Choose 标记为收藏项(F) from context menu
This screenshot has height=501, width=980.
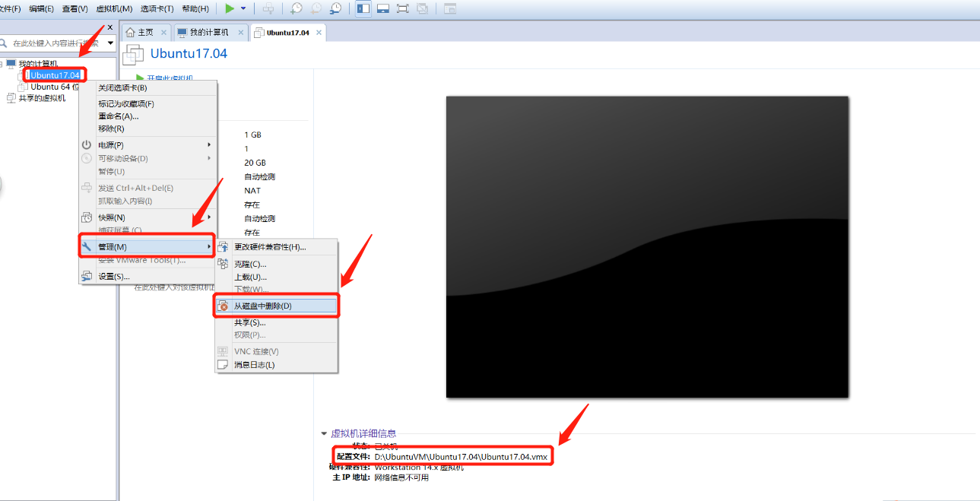[x=148, y=103]
